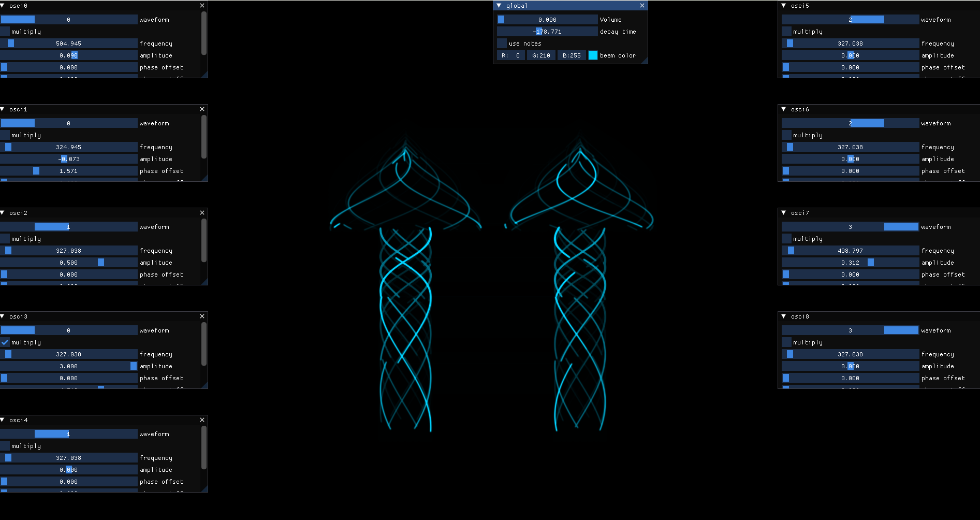Click the R value field of beam color
Image resolution: width=980 pixels, height=520 pixels.
(x=510, y=55)
